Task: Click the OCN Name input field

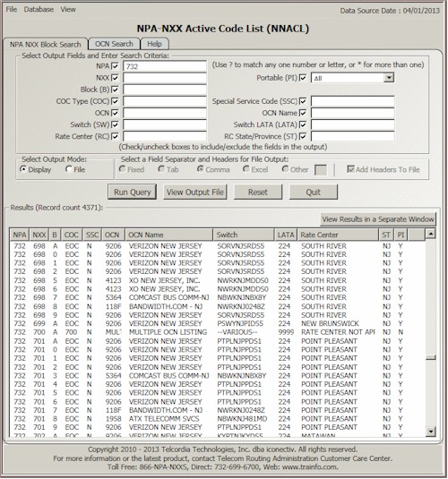Action: [353, 113]
